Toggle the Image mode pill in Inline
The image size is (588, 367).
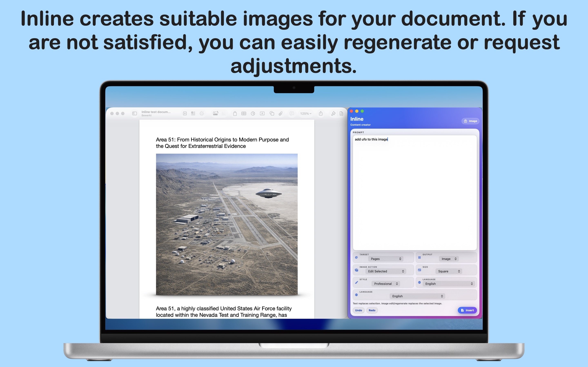(x=470, y=121)
